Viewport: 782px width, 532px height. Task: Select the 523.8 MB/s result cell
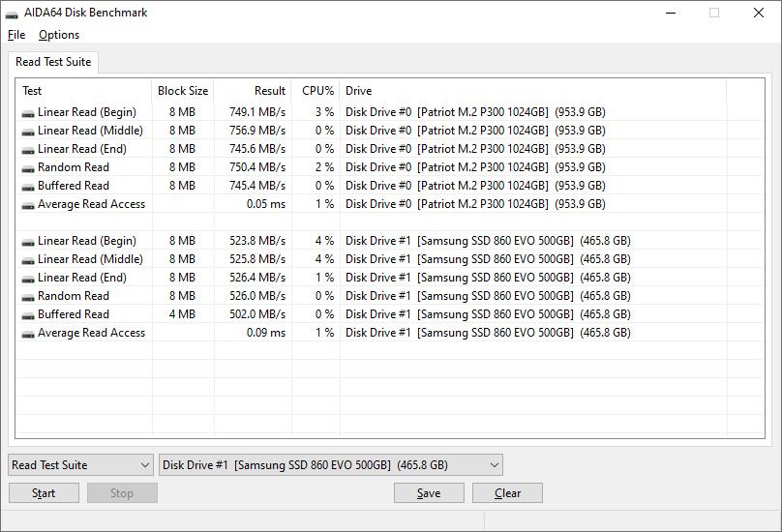(257, 241)
